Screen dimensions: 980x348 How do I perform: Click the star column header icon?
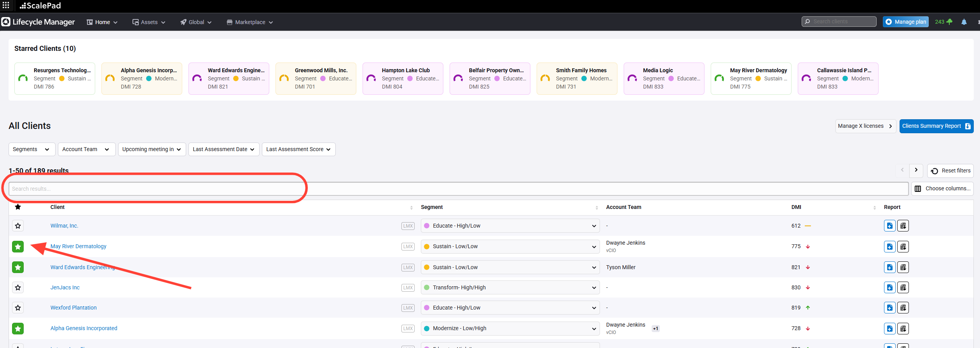click(18, 207)
